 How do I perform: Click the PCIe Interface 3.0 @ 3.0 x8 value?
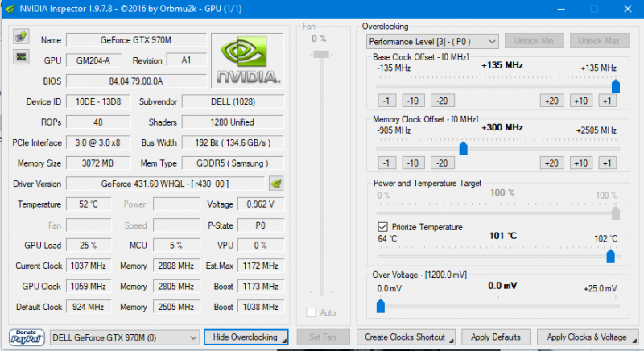pos(98,142)
